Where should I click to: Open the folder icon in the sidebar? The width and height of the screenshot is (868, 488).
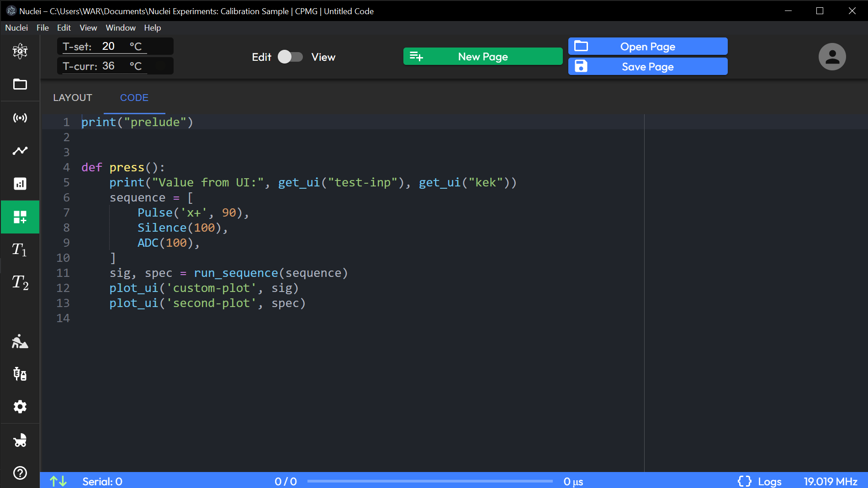[x=20, y=84]
